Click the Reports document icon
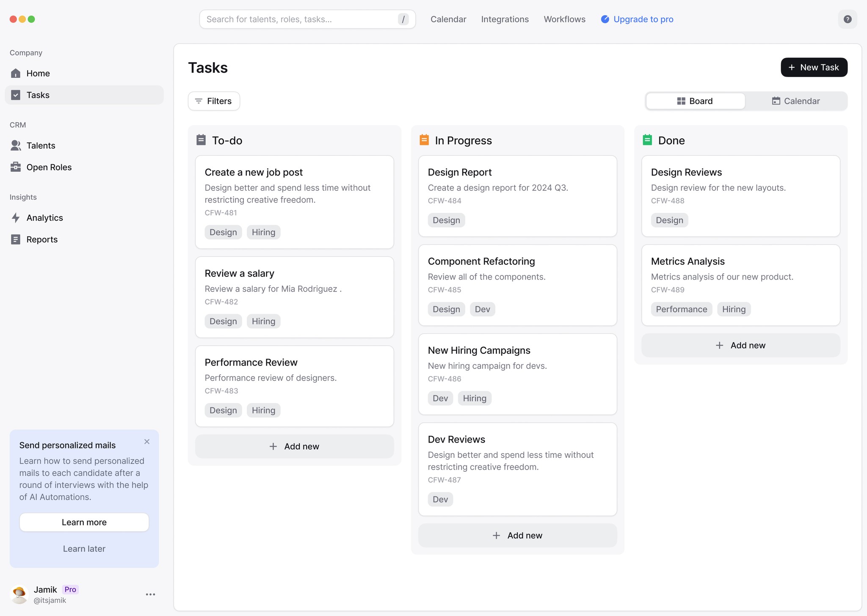Screen dimensions: 867x616 [x=16, y=239]
